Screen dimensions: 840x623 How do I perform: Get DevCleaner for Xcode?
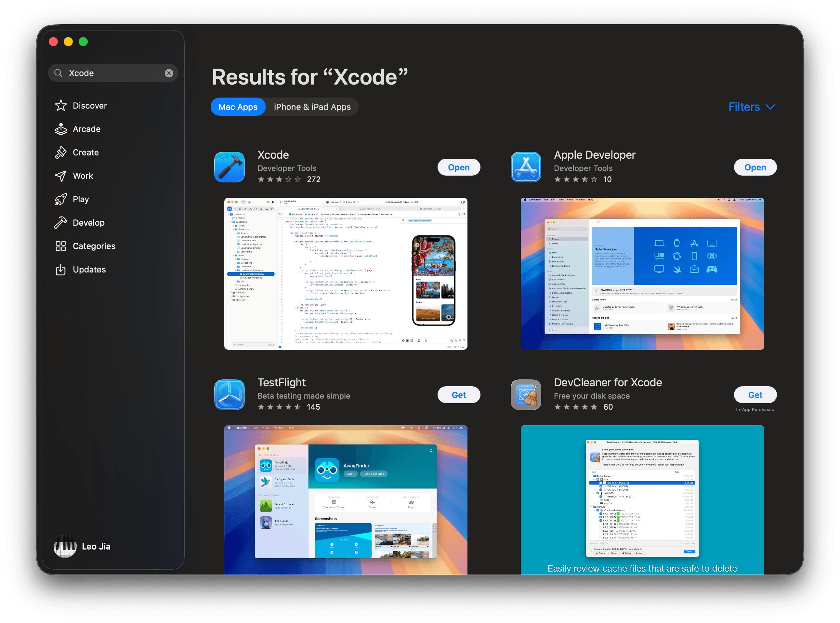(x=755, y=394)
